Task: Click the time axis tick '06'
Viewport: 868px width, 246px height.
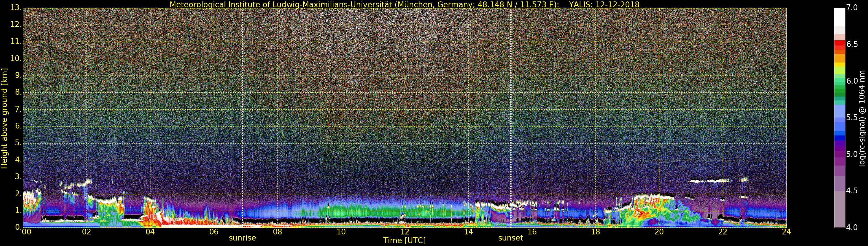Action: coord(214,232)
